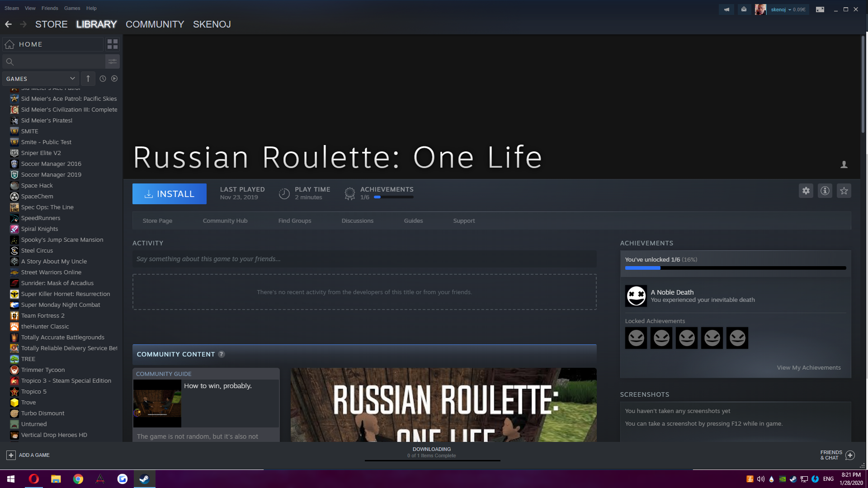Open Friends & Chat plus icon
Viewport: 868px width, 488px height.
[x=850, y=455]
